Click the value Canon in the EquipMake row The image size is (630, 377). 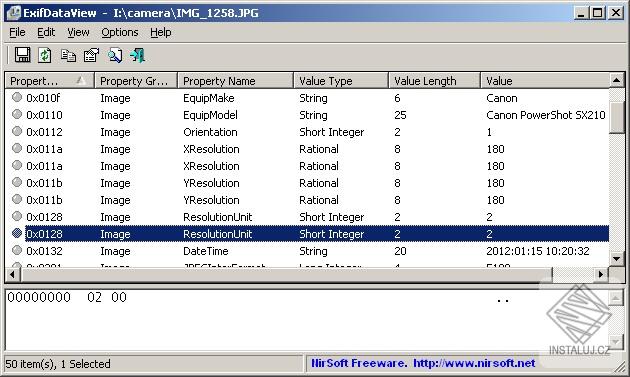pyautogui.click(x=502, y=98)
